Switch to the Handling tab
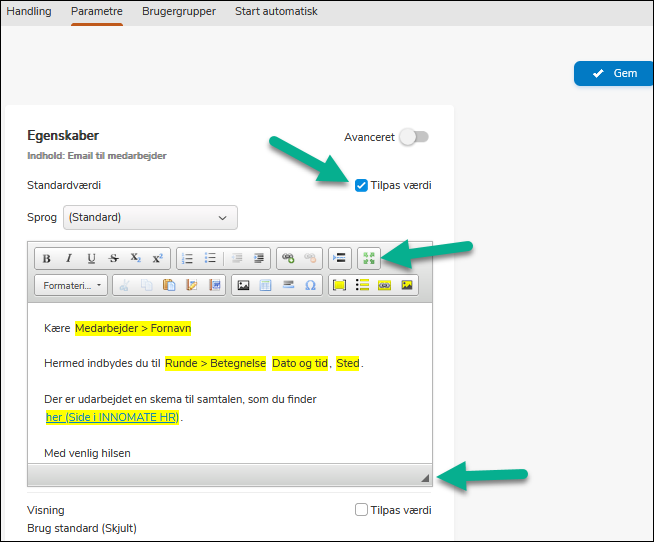 click(29, 12)
